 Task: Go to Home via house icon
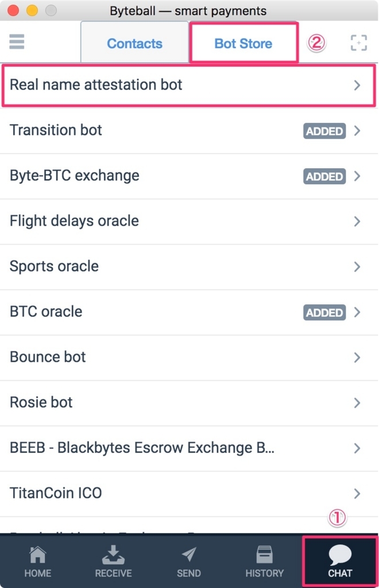click(x=38, y=555)
